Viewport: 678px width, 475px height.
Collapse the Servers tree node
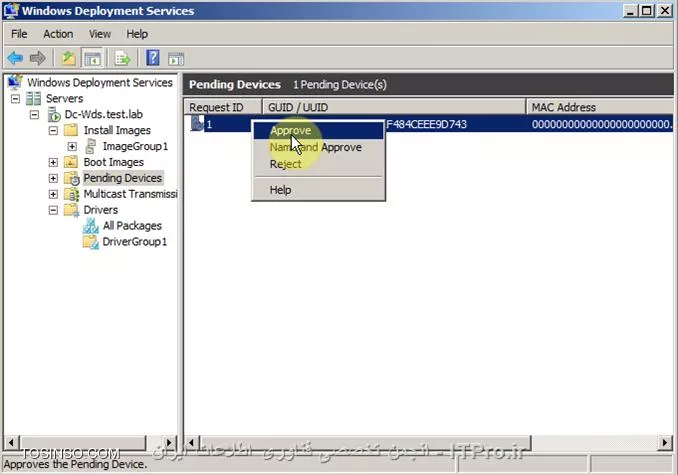point(16,99)
